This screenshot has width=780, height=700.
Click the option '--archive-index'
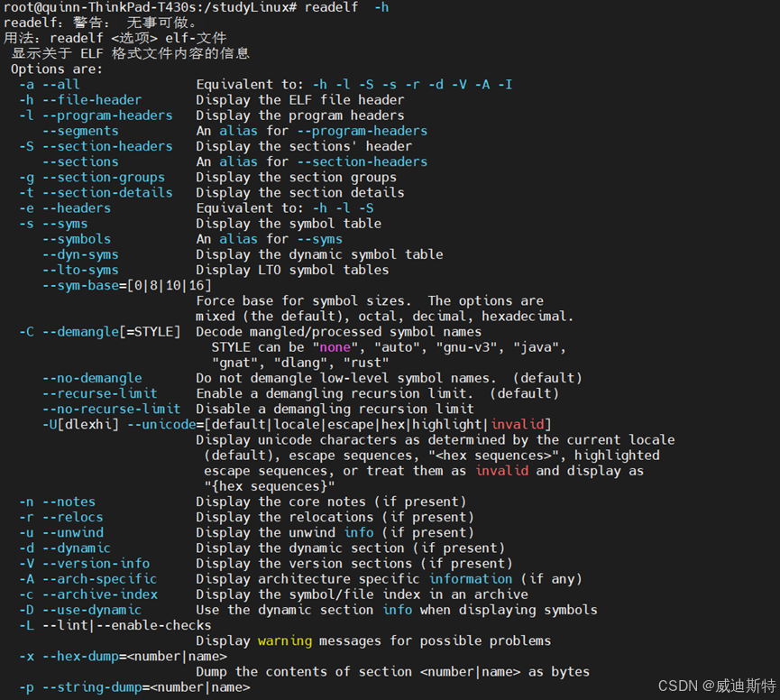pyautogui.click(x=99, y=594)
